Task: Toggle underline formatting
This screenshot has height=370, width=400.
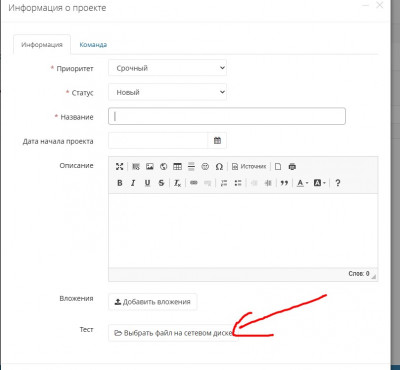Action: [147, 183]
